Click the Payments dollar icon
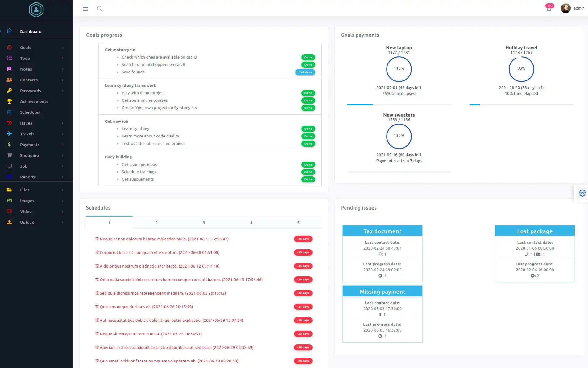 [10, 145]
